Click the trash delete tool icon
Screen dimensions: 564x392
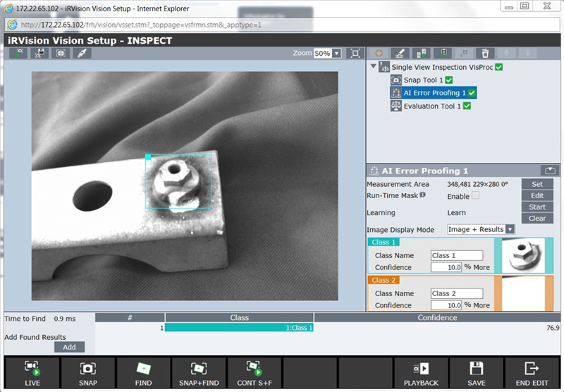coord(484,53)
